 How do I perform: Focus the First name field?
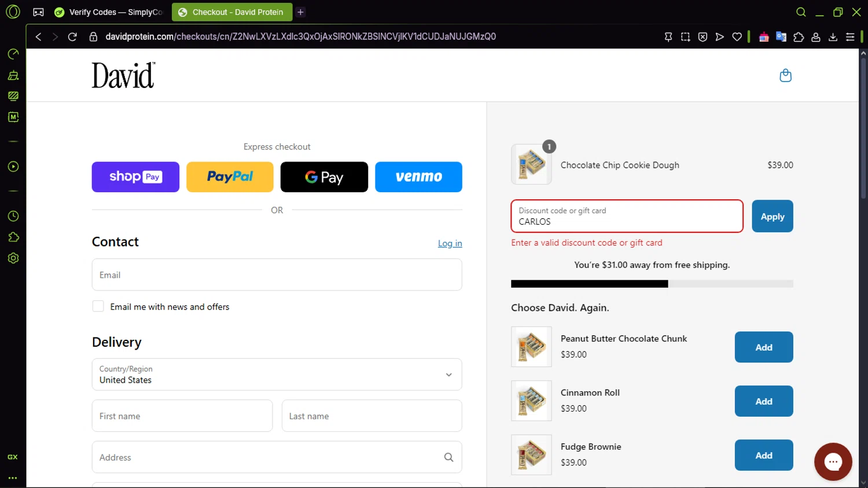[182, 416]
